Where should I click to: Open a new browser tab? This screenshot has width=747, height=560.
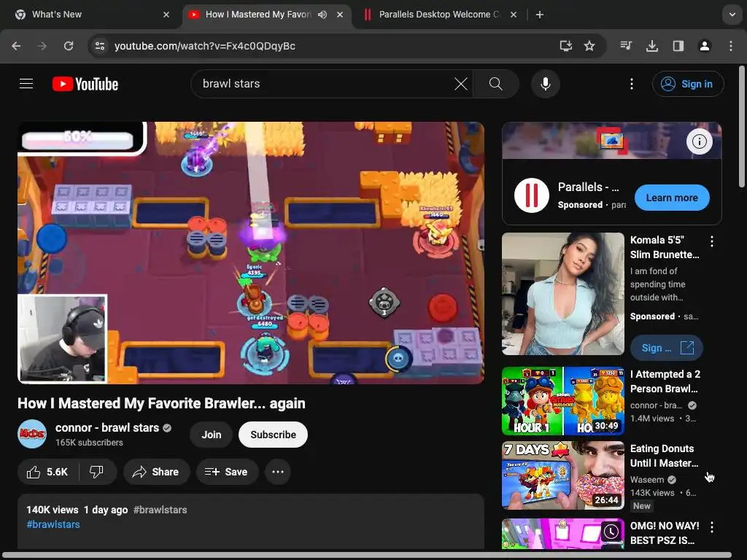539,15
